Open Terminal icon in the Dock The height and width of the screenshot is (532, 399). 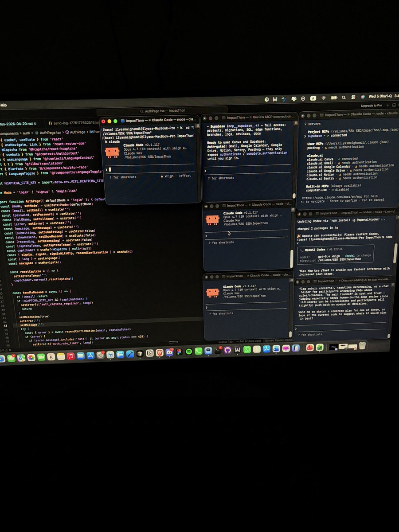(x=218, y=350)
